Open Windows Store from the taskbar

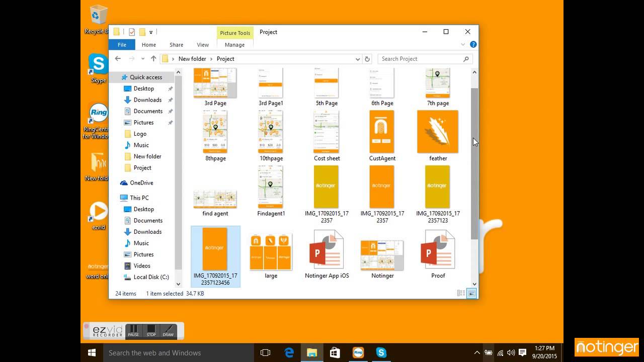tap(335, 352)
